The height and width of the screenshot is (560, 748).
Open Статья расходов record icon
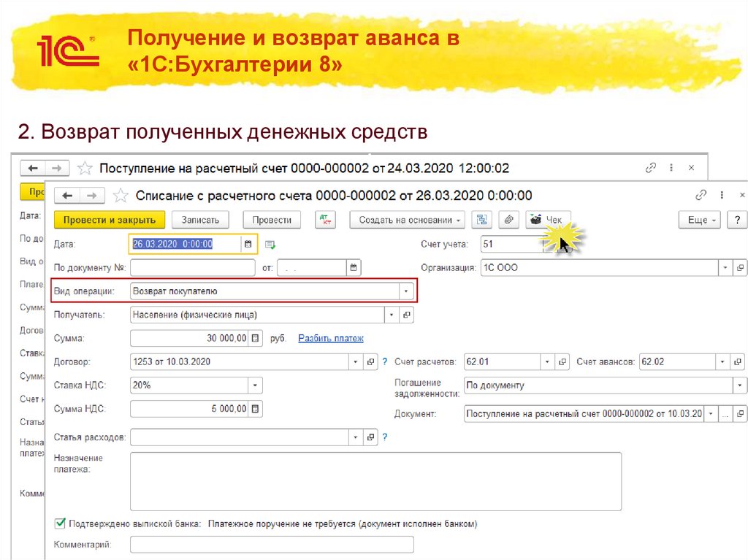[x=370, y=437]
